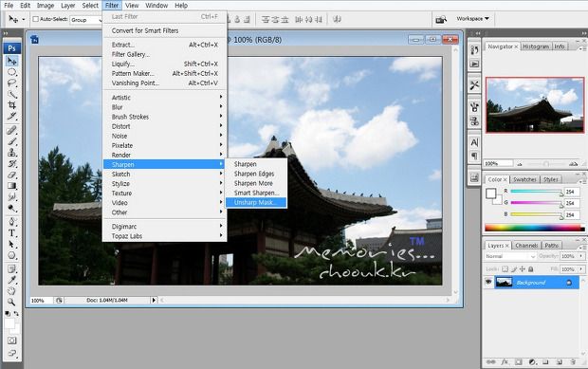Open the Paragraph panel icon

click(x=474, y=156)
